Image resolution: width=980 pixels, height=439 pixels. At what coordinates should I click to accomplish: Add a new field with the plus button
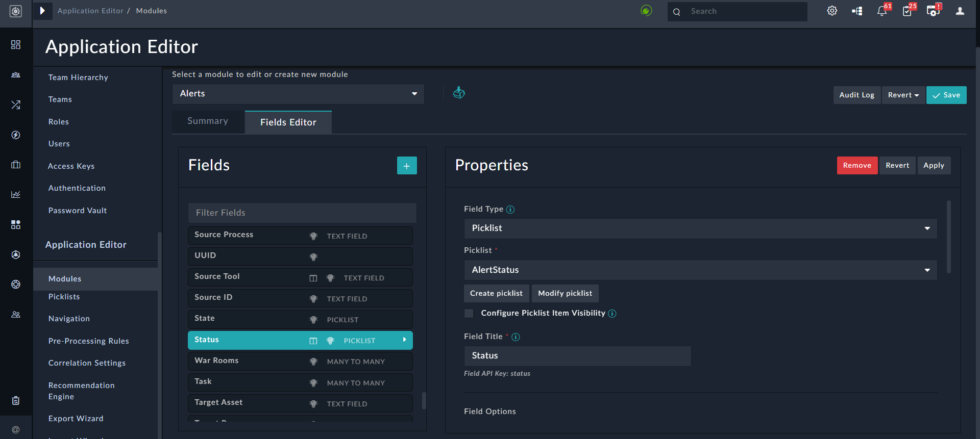pos(407,166)
